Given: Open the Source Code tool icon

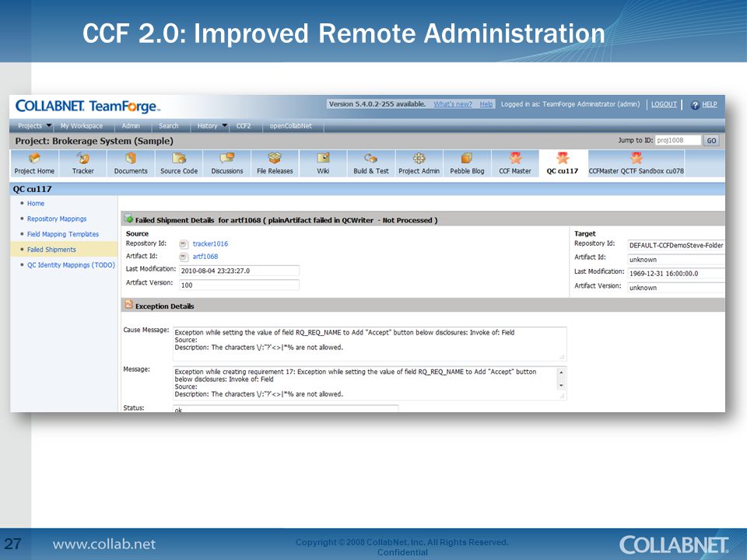Looking at the screenshot, I should 179,158.
